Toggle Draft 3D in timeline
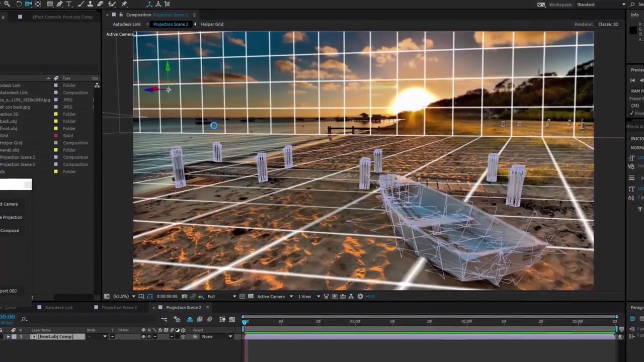This screenshot has width=644, height=362. (177, 319)
